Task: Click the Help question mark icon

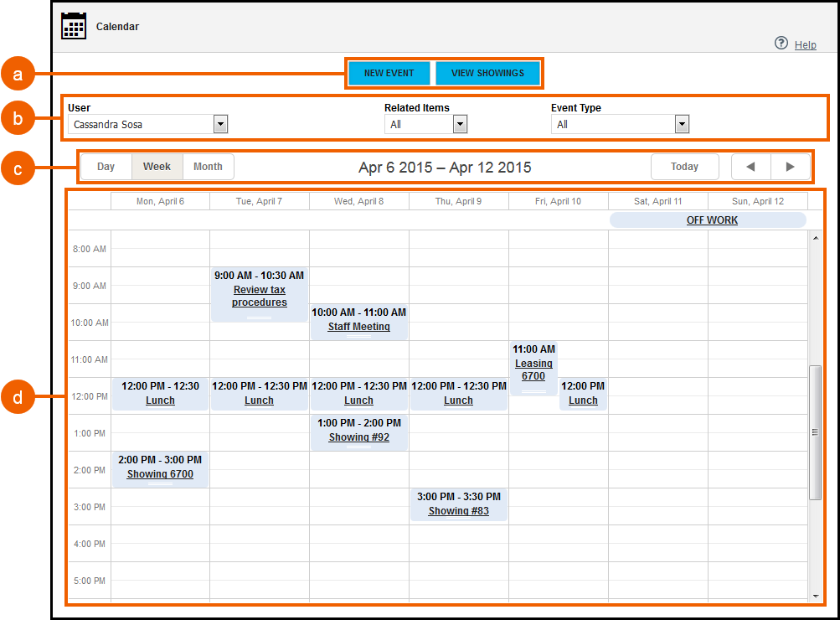Action: [781, 43]
